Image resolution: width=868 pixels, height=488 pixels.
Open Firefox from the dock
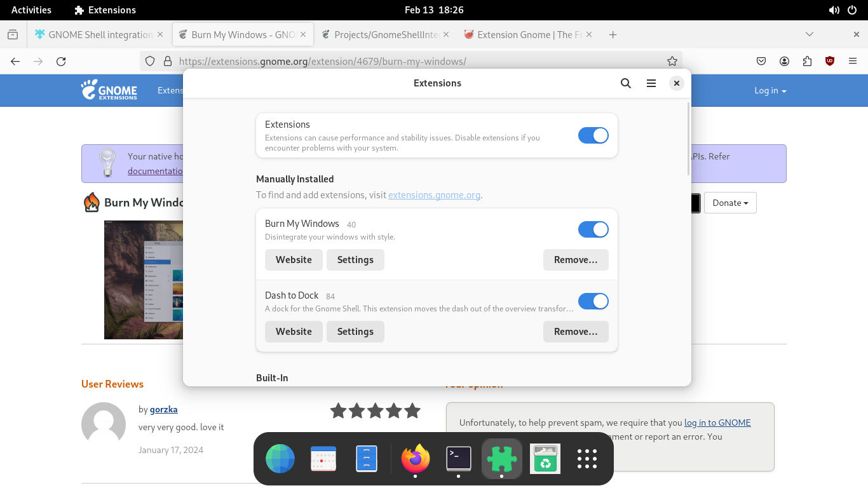(416, 458)
